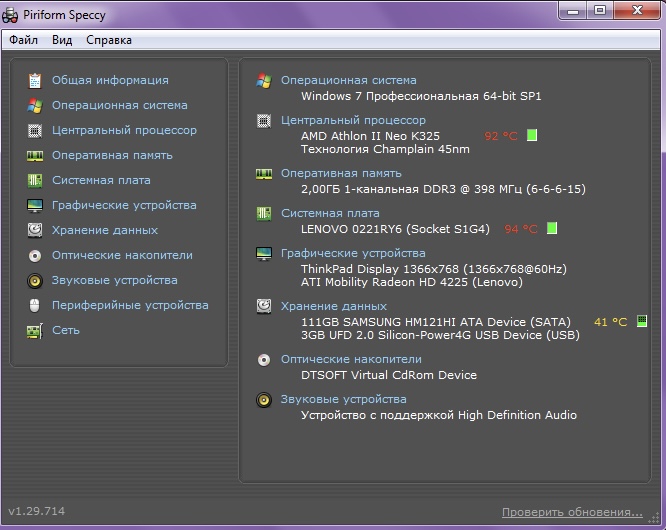Click the Общая информация clipboard icon in sidebar
This screenshot has width=666, height=530.
click(x=35, y=80)
